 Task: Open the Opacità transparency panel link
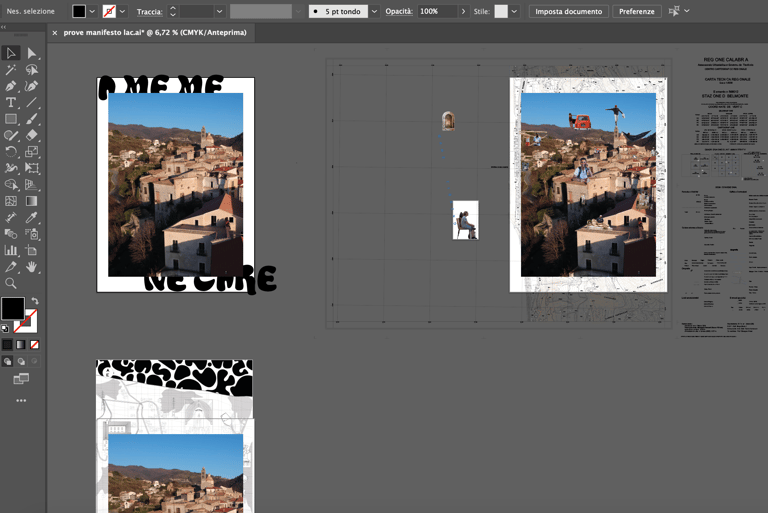[399, 11]
